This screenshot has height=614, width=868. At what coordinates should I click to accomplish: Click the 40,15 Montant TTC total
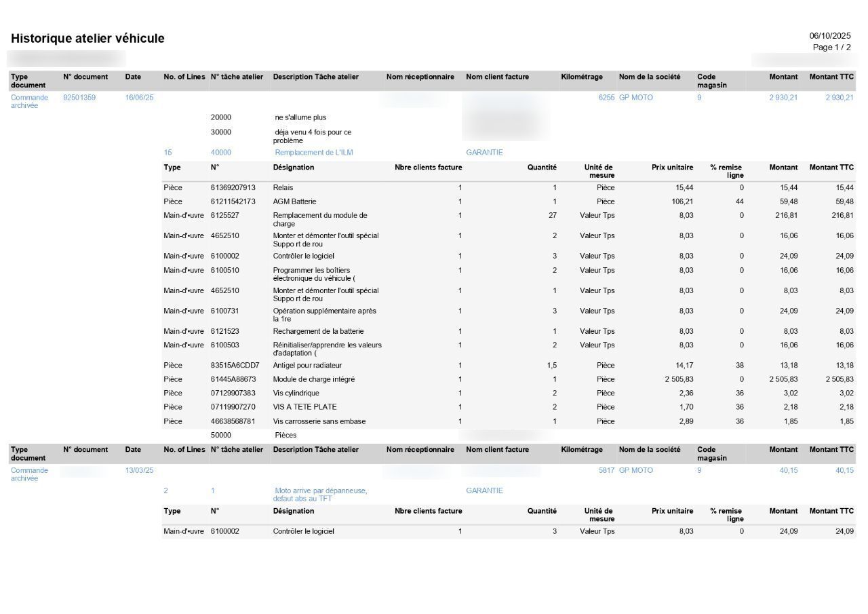844,471
